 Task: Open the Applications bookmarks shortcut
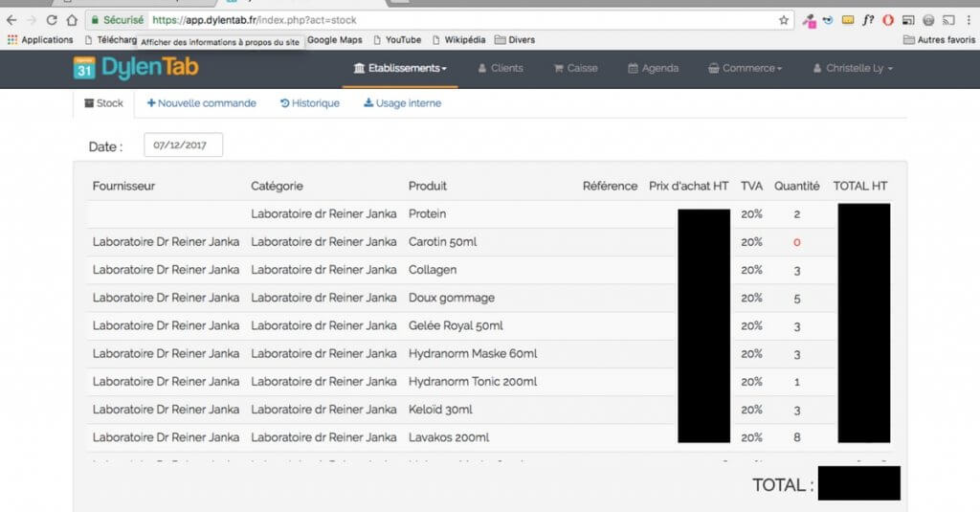coord(40,40)
